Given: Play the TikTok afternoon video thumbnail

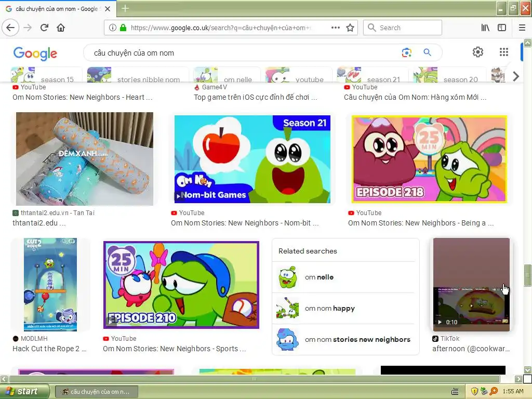Looking at the screenshot, I should 471,284.
